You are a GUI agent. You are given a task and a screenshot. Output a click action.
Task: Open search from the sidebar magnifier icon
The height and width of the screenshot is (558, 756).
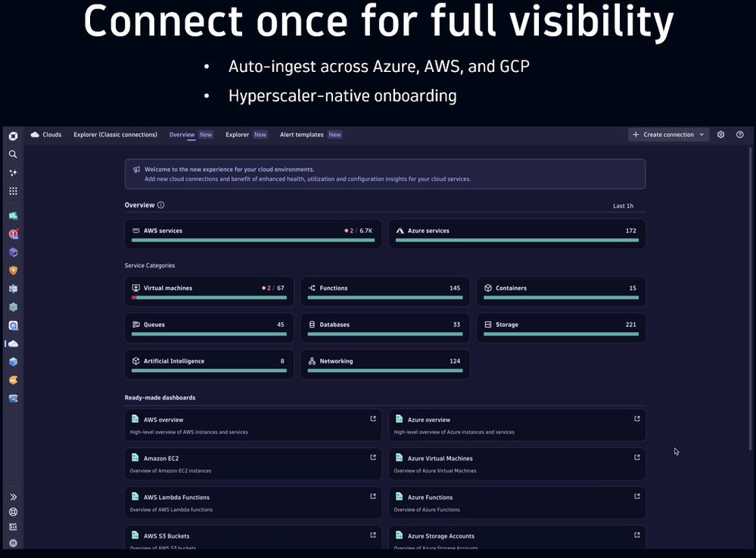pyautogui.click(x=13, y=154)
